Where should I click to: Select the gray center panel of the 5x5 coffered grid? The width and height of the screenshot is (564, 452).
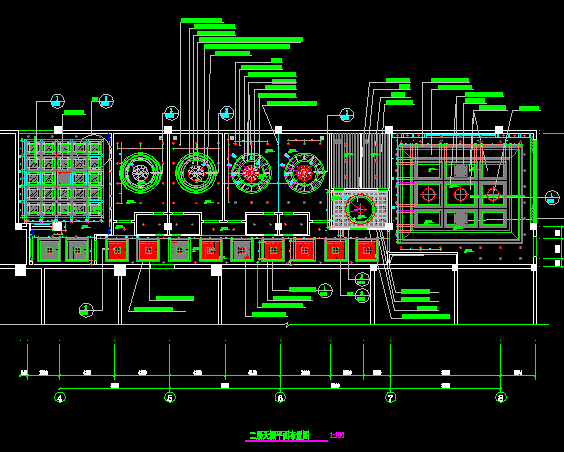64,178
